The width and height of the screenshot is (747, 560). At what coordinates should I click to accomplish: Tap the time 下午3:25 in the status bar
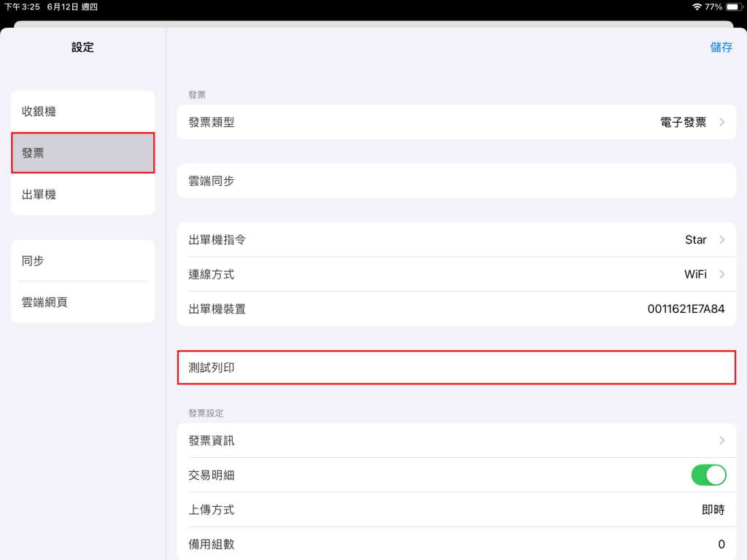[x=22, y=7]
